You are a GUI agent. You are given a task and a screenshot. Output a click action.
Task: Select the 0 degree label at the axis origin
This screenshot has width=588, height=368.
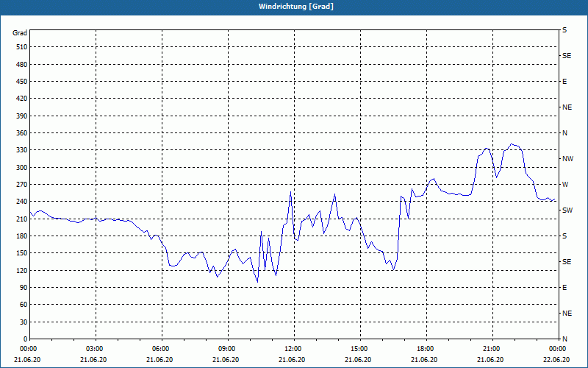coord(26,339)
